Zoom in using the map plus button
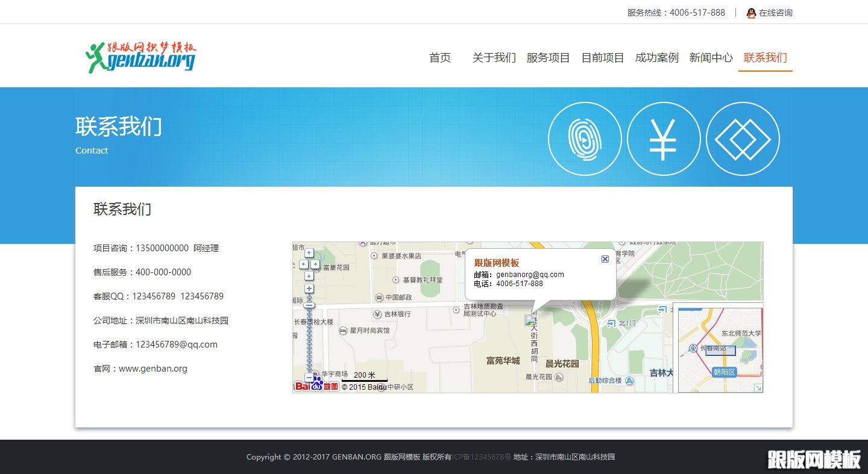Viewport: 868px width, 474px height. click(x=309, y=288)
